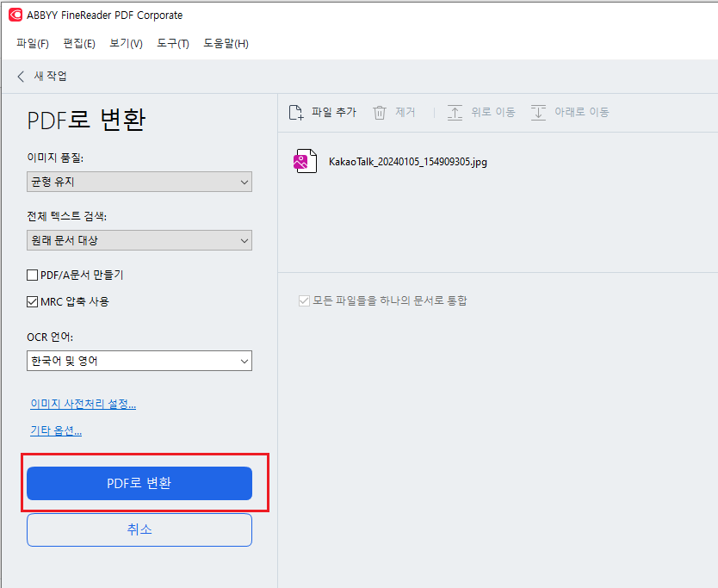Click the 위로 이동 toolbar label
The width and height of the screenshot is (718, 588).
493,112
